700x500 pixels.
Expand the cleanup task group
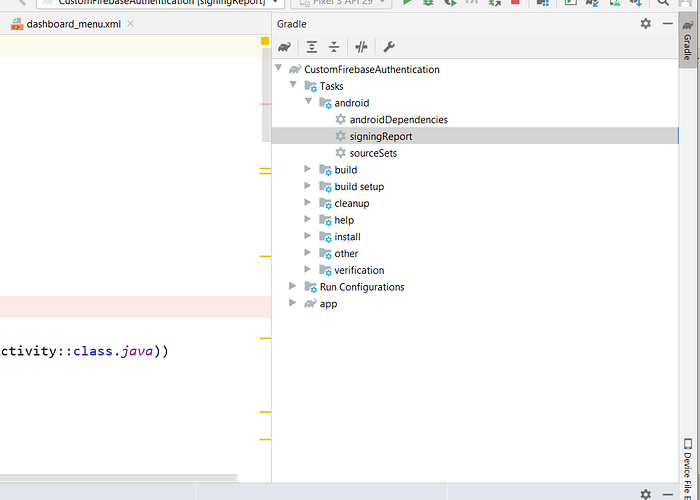[x=308, y=202]
